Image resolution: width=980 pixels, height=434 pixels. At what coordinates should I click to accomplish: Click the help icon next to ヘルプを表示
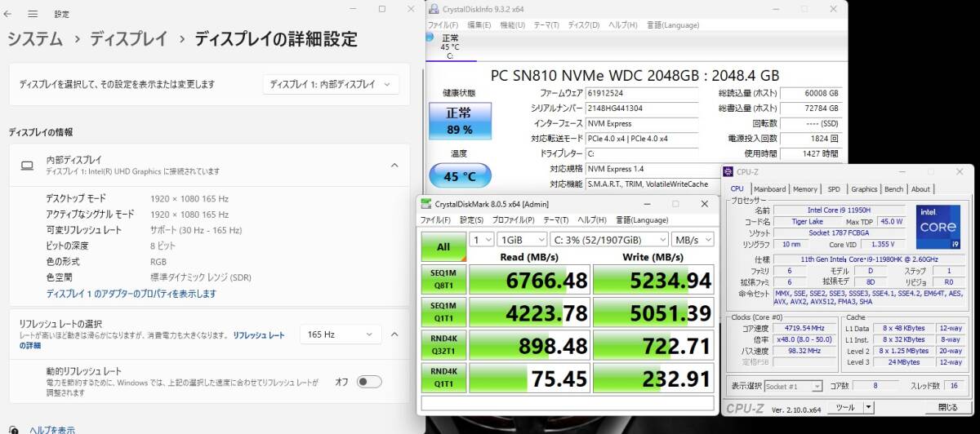pyautogui.click(x=16, y=430)
